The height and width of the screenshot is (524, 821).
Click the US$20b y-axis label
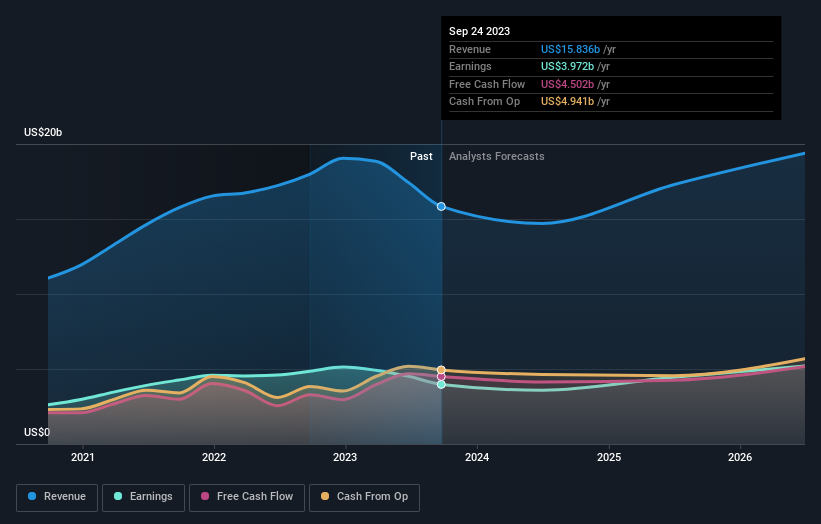click(43, 132)
